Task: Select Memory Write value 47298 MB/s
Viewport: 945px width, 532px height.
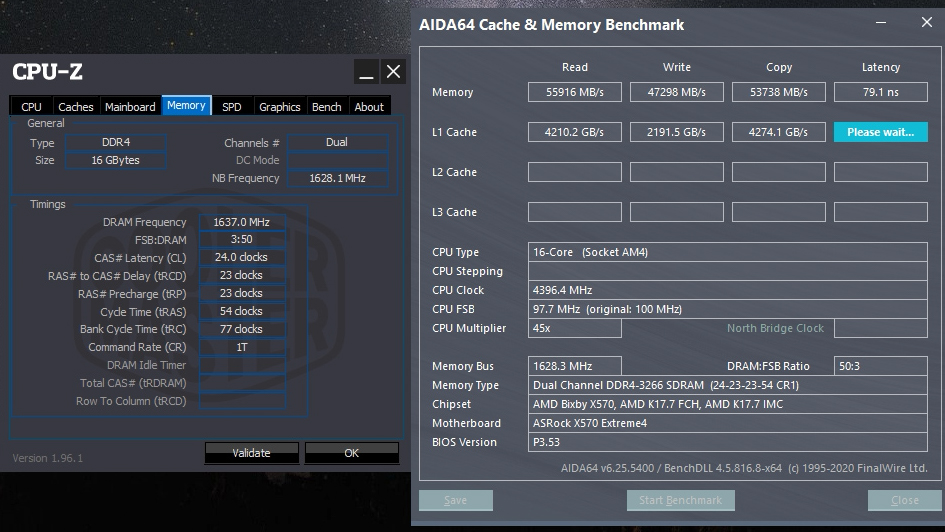Action: [x=677, y=92]
